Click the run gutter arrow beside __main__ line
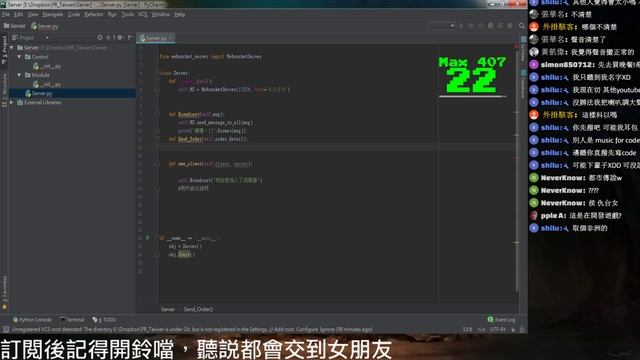 (x=148, y=238)
